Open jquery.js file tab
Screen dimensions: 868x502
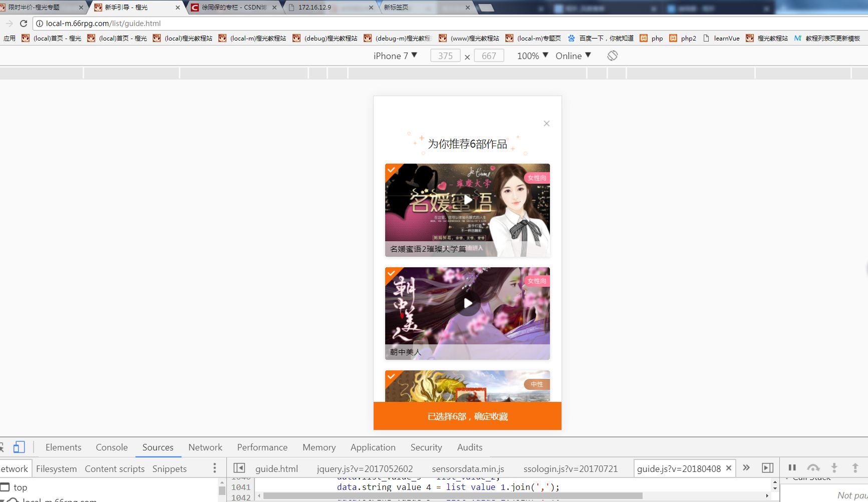pos(365,468)
